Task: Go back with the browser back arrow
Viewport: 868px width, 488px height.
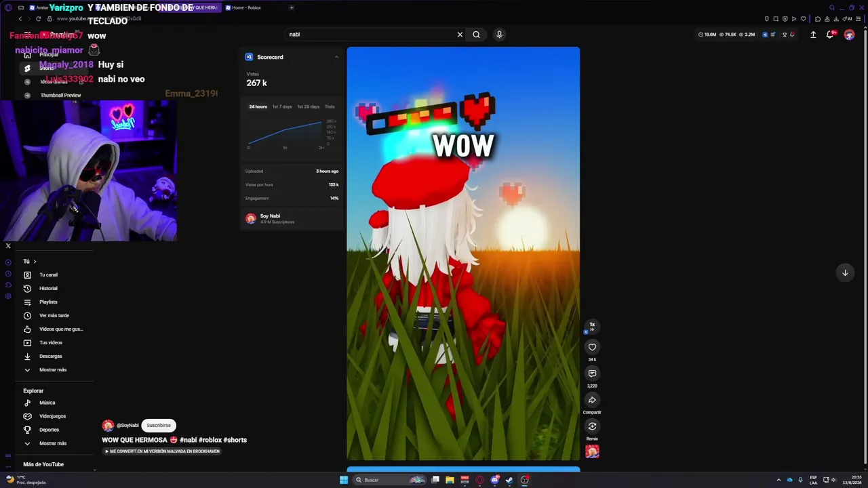Action: (x=20, y=19)
